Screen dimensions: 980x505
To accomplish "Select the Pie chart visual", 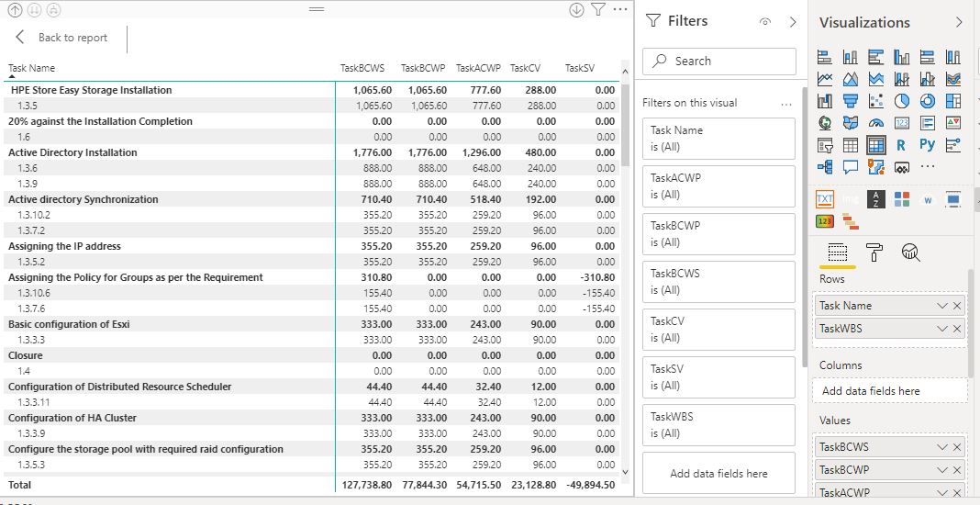I will (902, 101).
